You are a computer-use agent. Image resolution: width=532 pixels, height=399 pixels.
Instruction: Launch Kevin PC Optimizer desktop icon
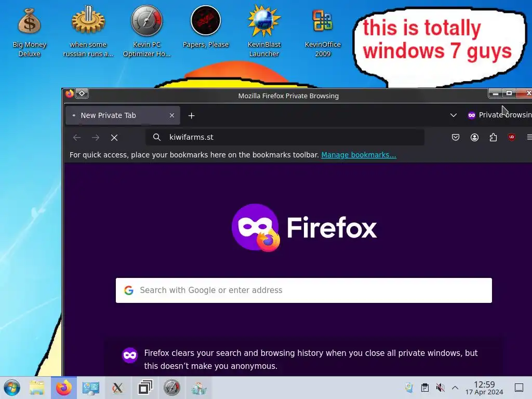[147, 31]
